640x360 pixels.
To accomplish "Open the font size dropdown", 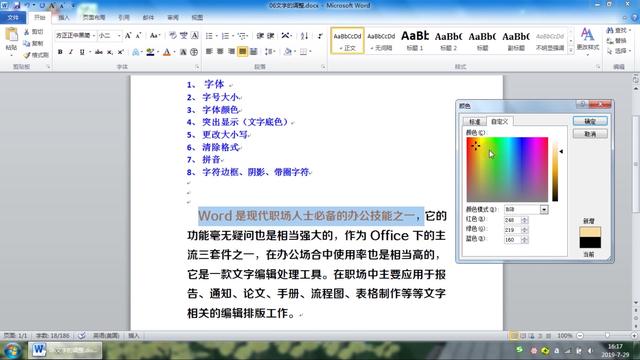I will 119,36.
